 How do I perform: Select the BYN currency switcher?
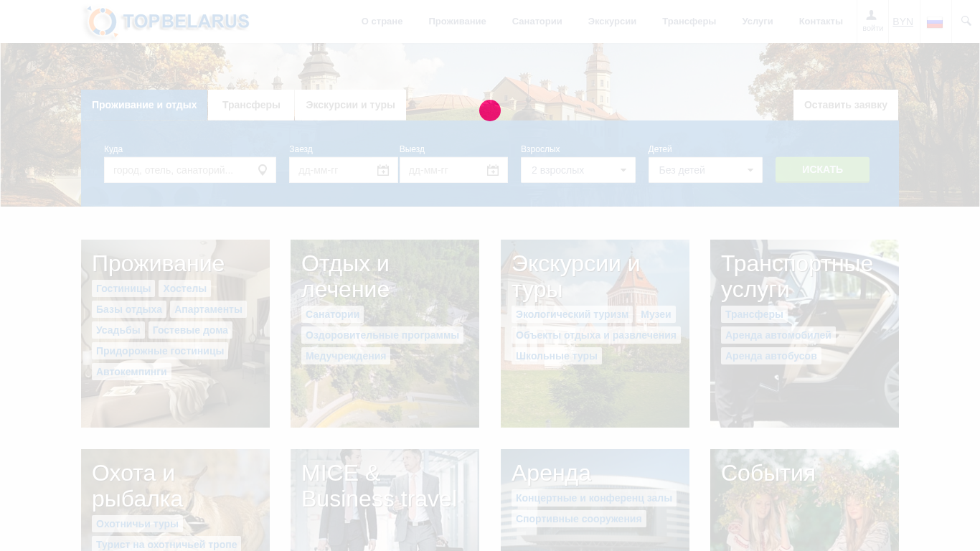pyautogui.click(x=903, y=22)
